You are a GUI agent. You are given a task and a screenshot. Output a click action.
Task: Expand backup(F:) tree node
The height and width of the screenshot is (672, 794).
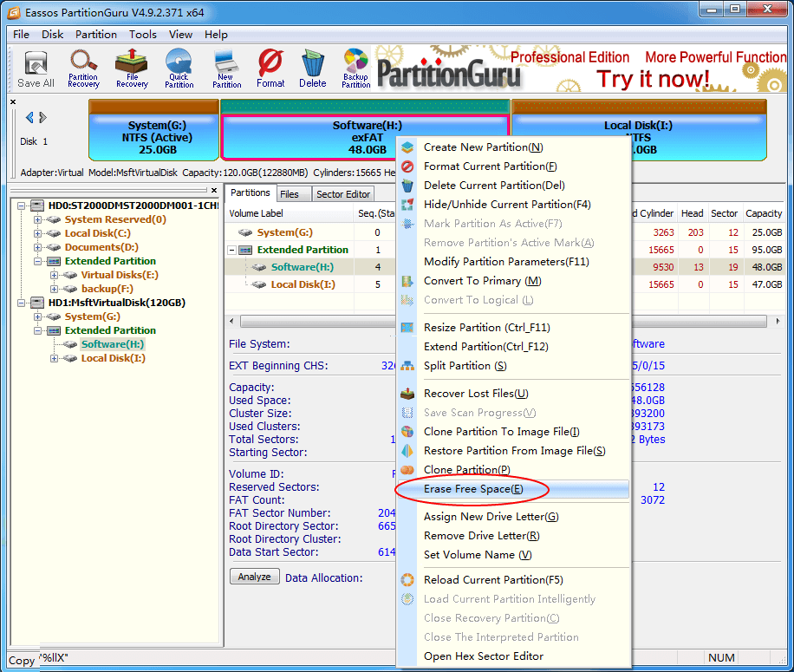(54, 289)
